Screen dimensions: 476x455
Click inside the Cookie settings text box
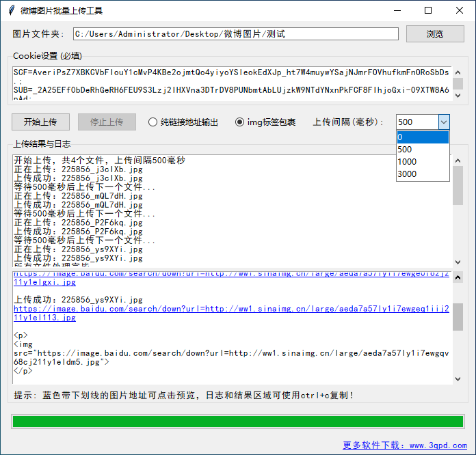pyautogui.click(x=233, y=83)
